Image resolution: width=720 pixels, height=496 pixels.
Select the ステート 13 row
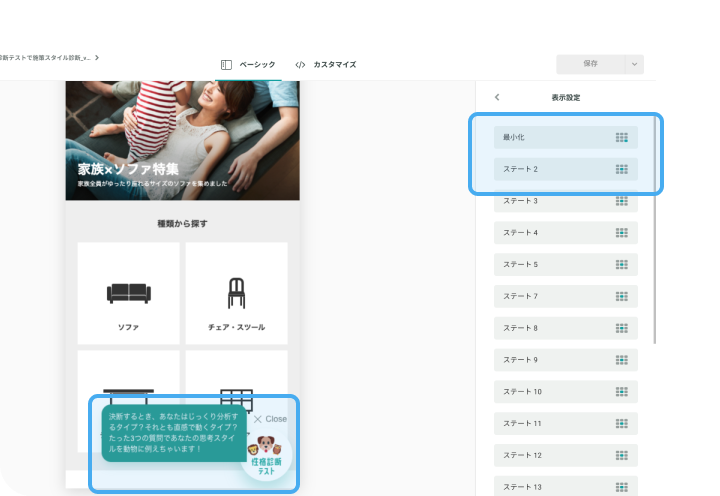pos(566,486)
